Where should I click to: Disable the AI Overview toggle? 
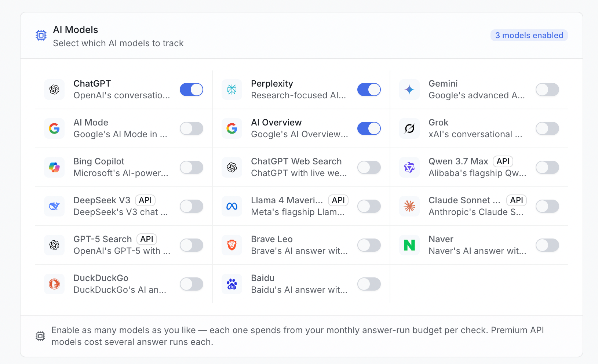(369, 128)
